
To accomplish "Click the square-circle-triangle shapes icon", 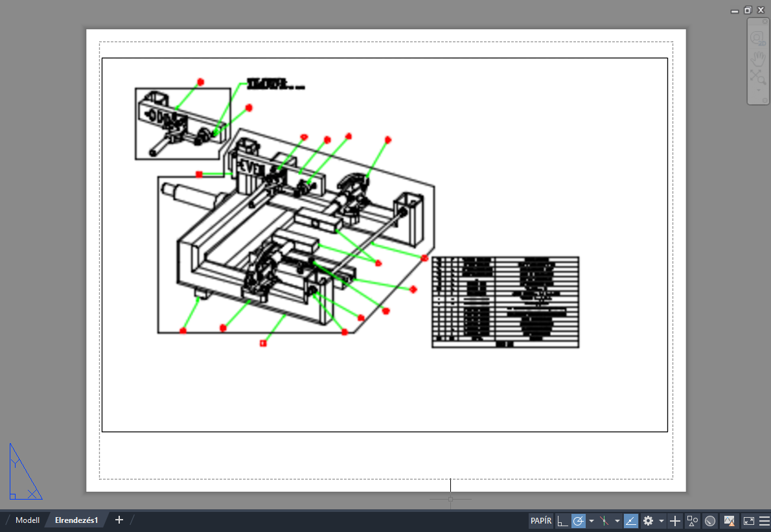I will click(x=693, y=521).
